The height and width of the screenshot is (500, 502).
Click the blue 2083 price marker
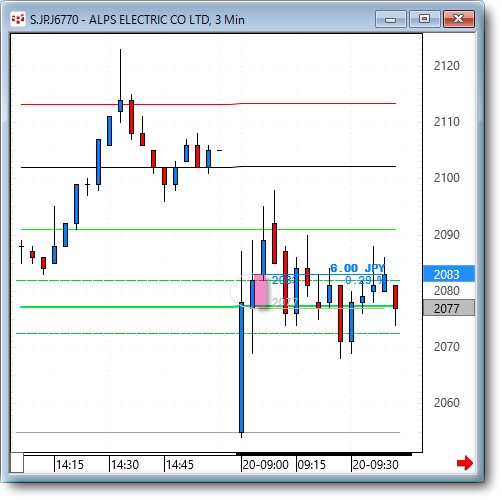449,274
